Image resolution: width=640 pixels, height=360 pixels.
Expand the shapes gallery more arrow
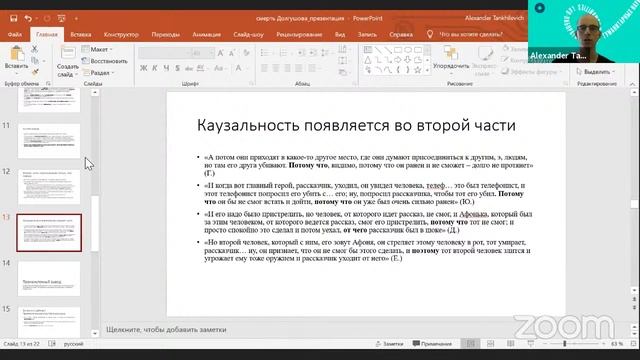click(427, 70)
